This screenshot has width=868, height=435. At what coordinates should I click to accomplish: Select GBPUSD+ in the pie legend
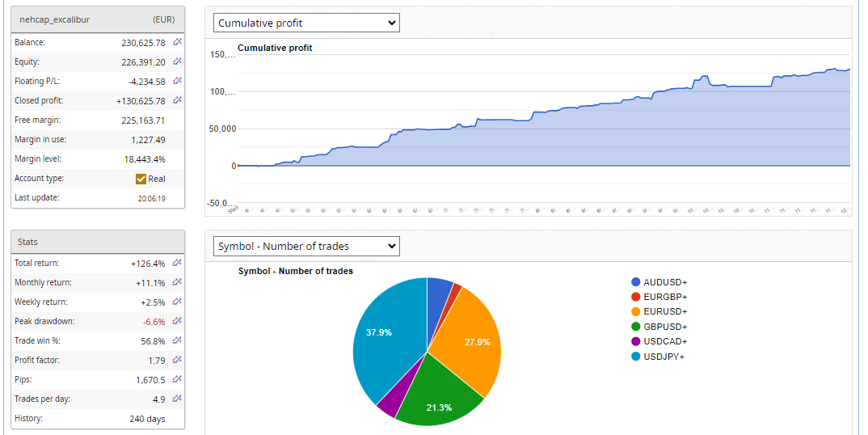pyautogui.click(x=666, y=327)
